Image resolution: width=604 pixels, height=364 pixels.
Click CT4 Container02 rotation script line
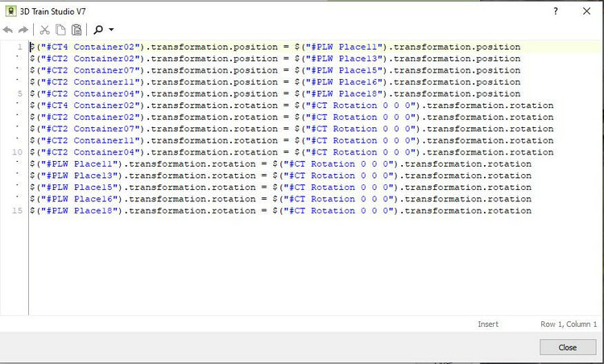292,105
